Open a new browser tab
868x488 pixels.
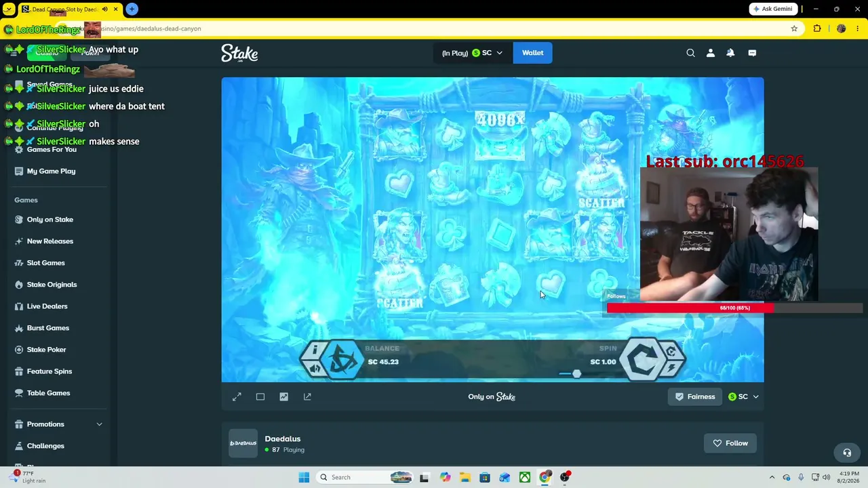coord(132,9)
